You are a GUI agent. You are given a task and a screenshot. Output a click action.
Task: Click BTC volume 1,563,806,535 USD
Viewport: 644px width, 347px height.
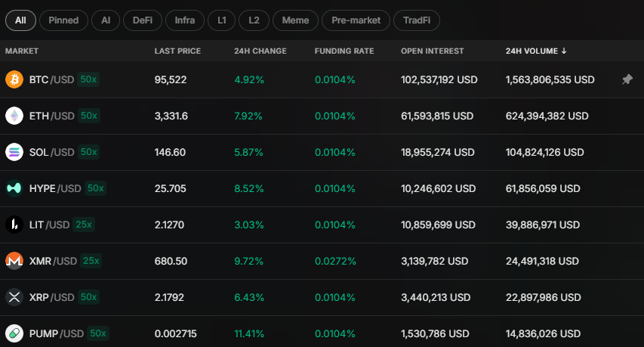(550, 80)
